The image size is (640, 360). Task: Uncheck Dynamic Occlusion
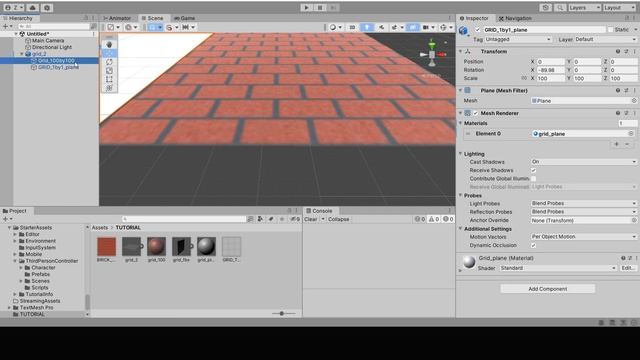point(533,245)
